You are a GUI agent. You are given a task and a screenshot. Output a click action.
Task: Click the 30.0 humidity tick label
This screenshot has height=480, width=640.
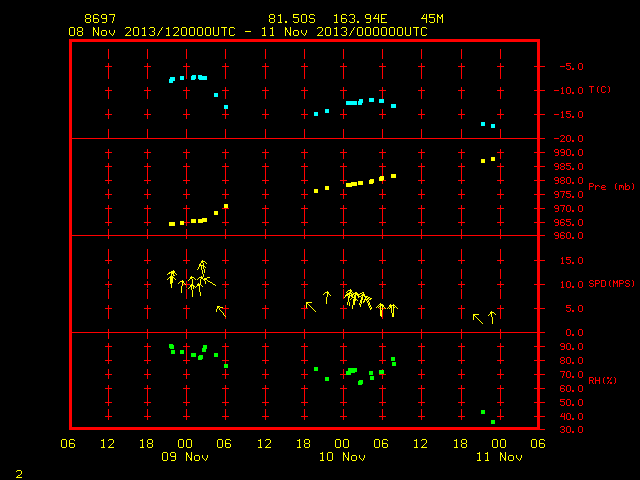pos(571,430)
